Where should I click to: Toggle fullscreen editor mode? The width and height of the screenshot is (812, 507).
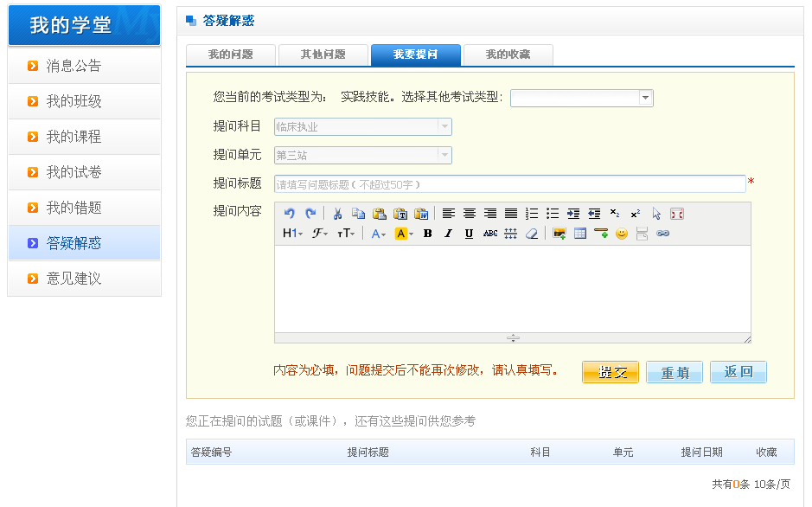(x=677, y=214)
